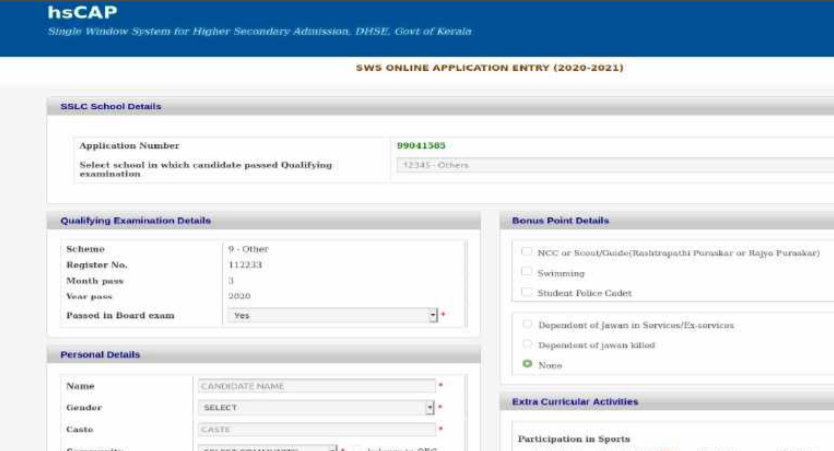Click the Passed in Board exam label
The width and height of the screenshot is (834, 451).
coord(120,315)
